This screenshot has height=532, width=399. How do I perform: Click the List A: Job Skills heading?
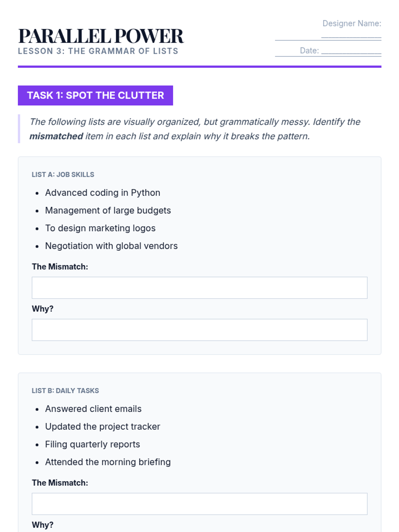[x=63, y=175]
